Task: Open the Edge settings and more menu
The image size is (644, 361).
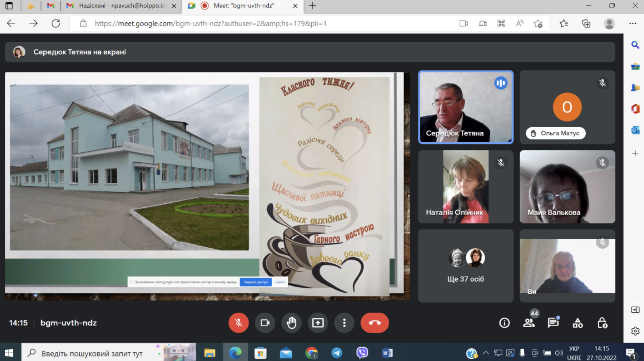Action: pyautogui.click(x=633, y=24)
